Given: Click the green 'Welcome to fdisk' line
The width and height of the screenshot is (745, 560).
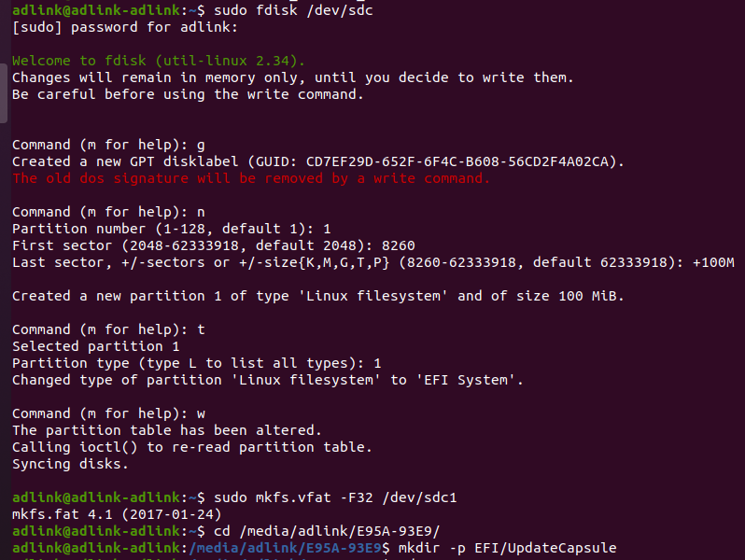Looking at the screenshot, I should (159, 61).
